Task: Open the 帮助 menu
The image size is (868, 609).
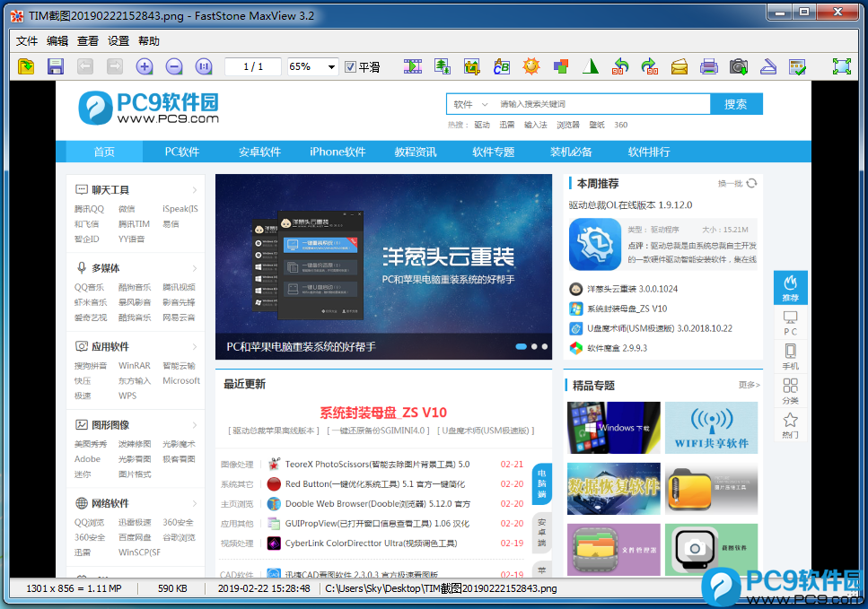Action: point(148,41)
